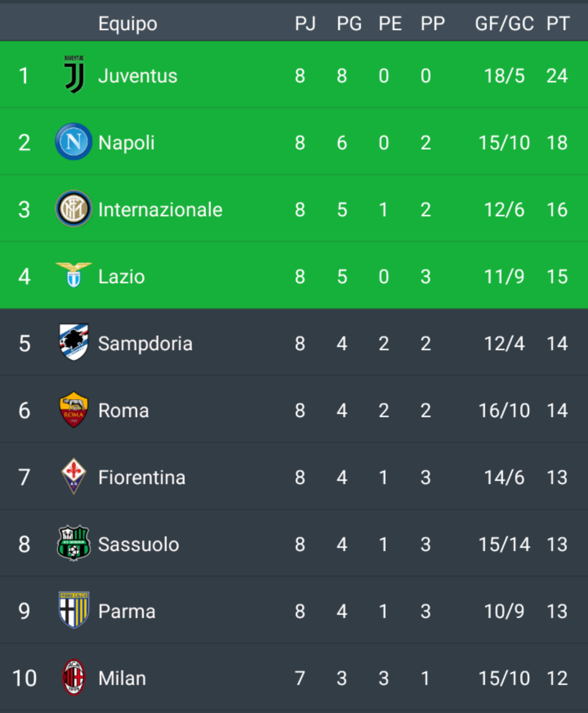The image size is (588, 713).
Task: Click the PG wins column header
Action: (349, 23)
